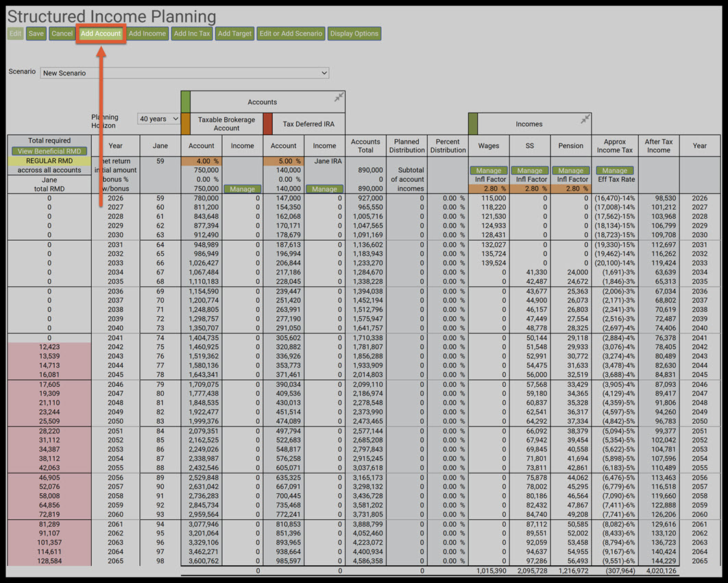Click Edit or Add Scenario button
The height and width of the screenshot is (583, 728).
[291, 34]
